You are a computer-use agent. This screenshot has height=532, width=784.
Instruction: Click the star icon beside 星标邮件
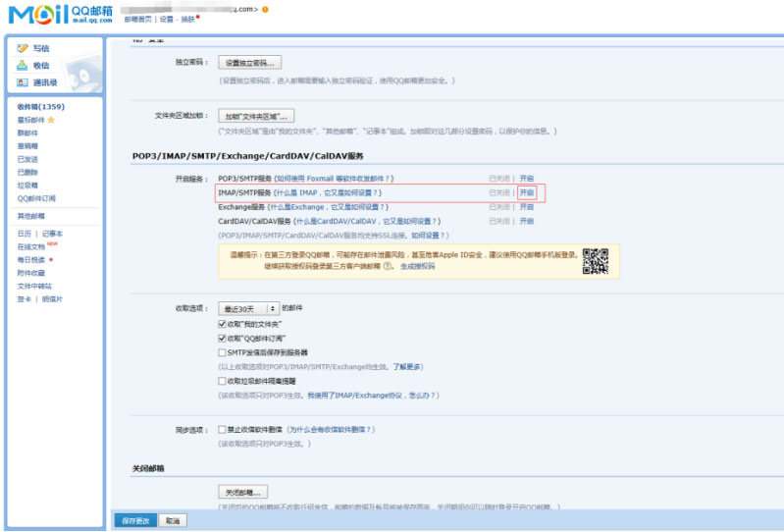click(x=51, y=120)
